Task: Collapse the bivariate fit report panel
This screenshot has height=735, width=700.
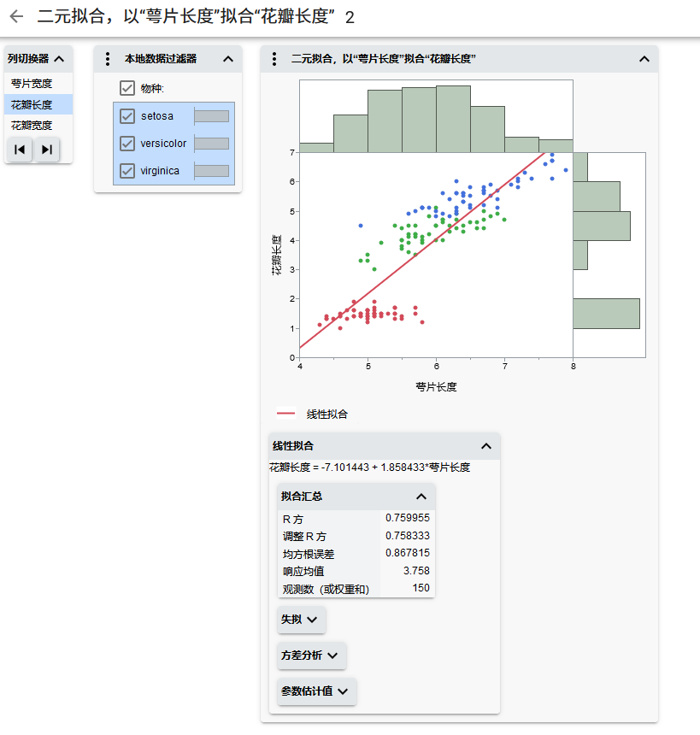Action: (x=644, y=59)
